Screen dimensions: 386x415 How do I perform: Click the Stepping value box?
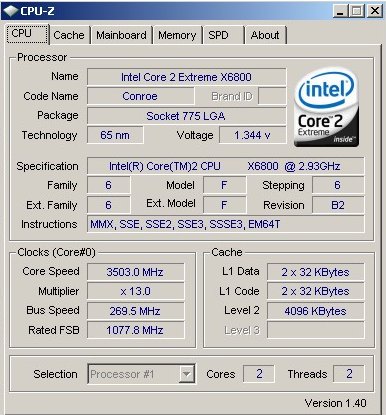(x=338, y=185)
